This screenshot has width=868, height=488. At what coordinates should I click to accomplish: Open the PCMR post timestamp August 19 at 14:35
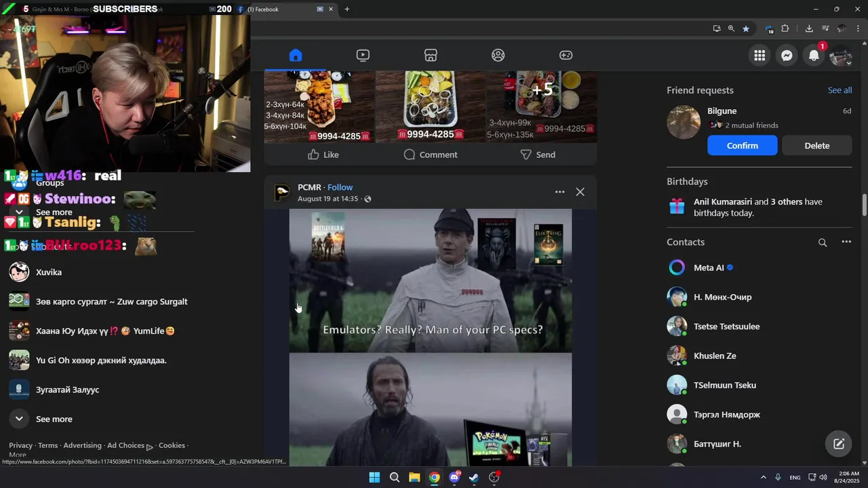pyautogui.click(x=328, y=199)
